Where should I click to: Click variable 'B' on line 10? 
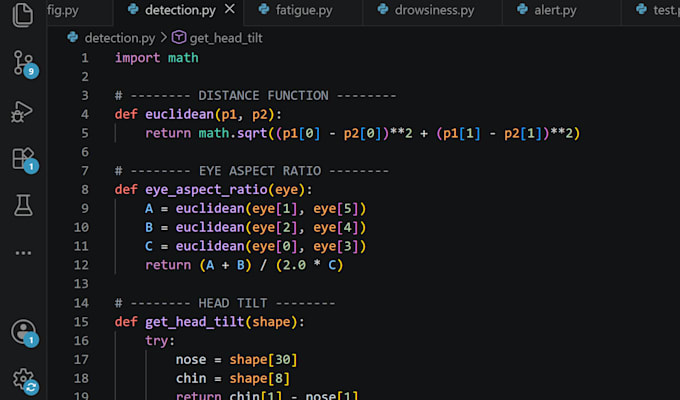coord(149,227)
